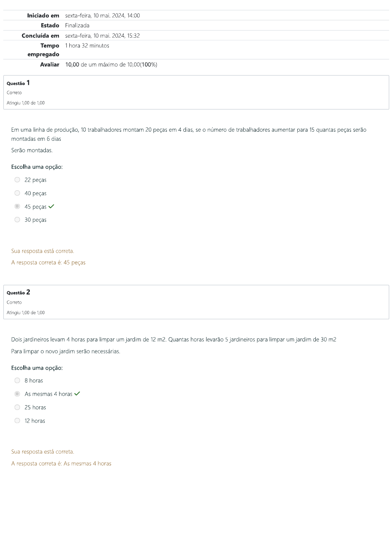
Task: Click the "10,00 de um máximo de 10,00(100%)" grade
Action: [x=111, y=65]
